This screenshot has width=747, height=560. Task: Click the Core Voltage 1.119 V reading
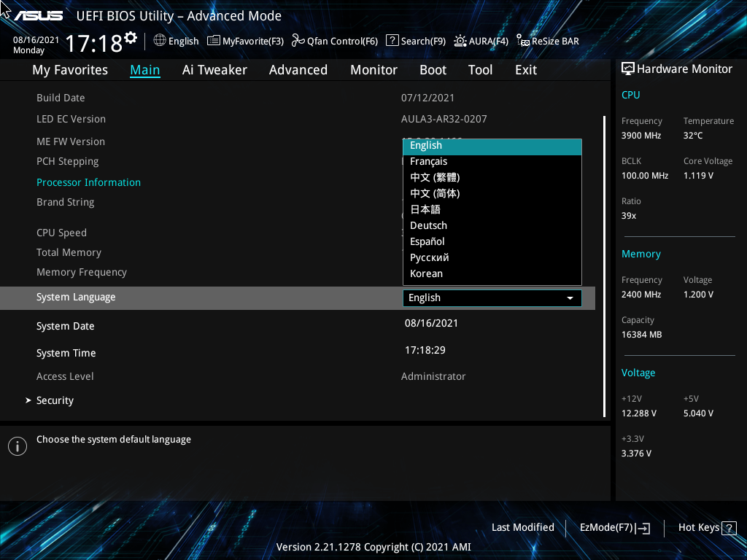698,176
